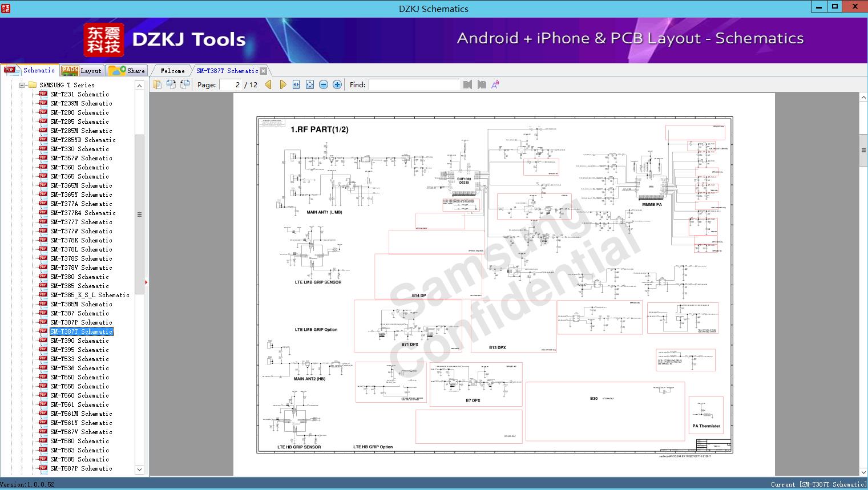Switch to the PADS Layout tab

tap(82, 71)
